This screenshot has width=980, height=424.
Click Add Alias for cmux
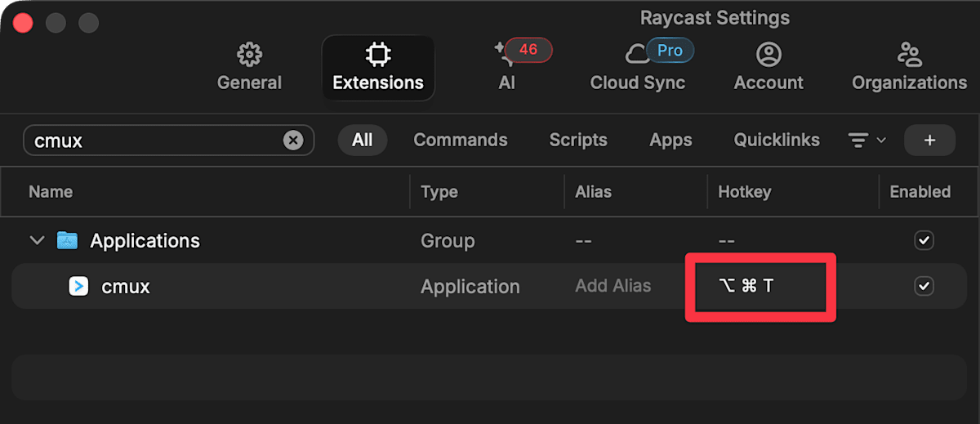click(x=613, y=286)
